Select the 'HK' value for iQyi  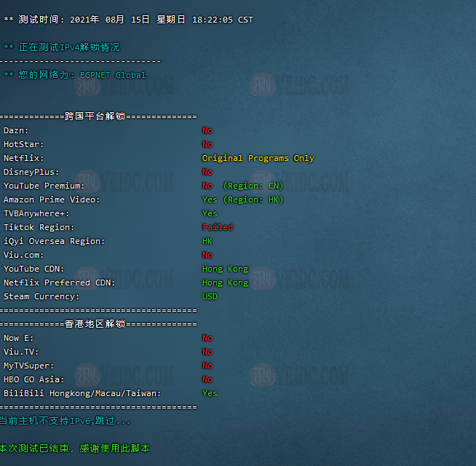click(207, 241)
